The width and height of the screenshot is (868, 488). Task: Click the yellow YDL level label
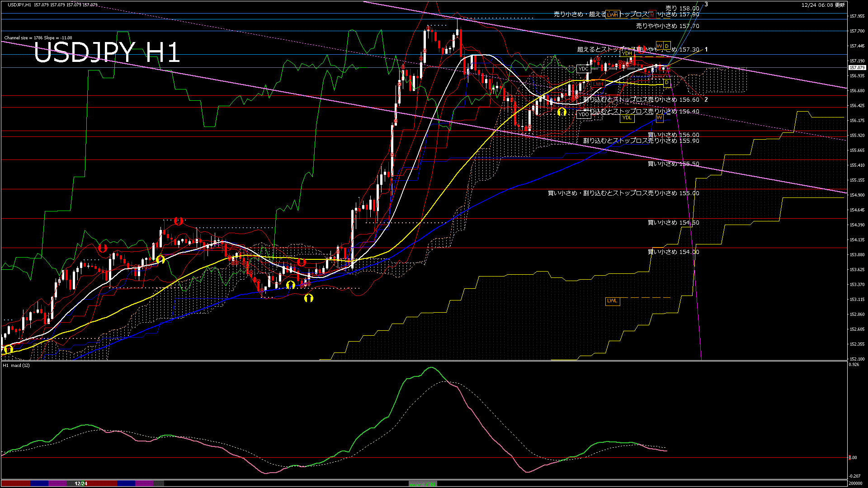tap(627, 118)
